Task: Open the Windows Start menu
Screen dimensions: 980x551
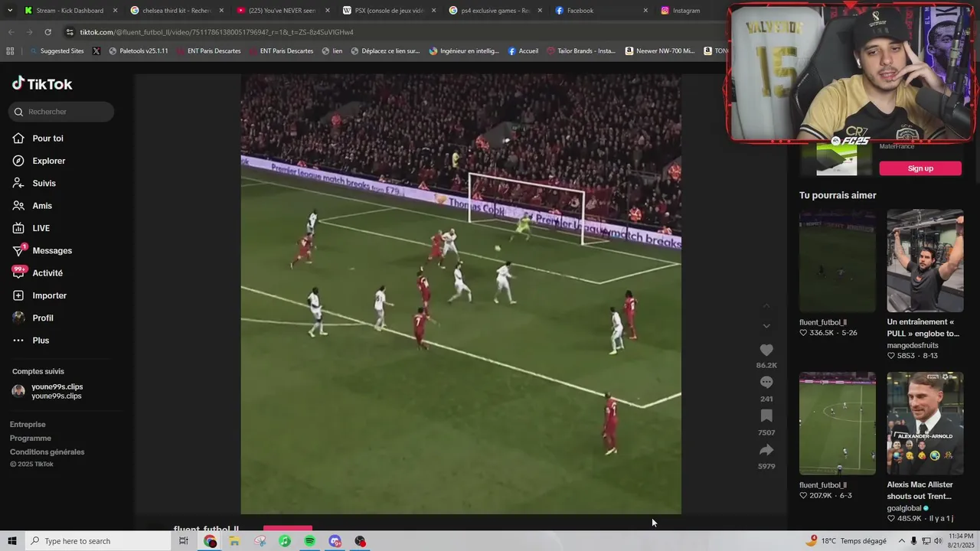Action: point(11,541)
